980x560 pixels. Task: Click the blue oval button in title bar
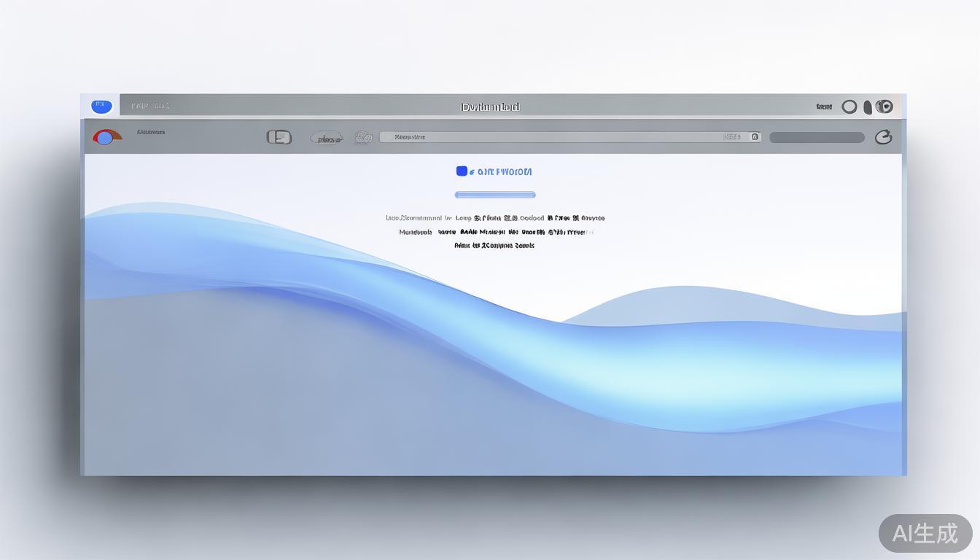coord(101,106)
